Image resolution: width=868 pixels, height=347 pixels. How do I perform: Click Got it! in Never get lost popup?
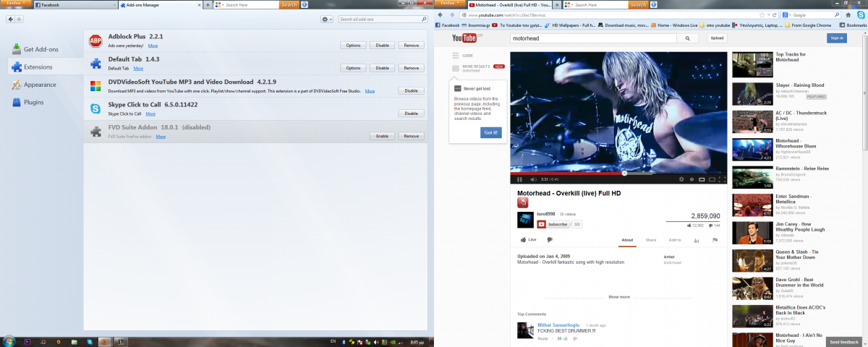click(x=490, y=133)
